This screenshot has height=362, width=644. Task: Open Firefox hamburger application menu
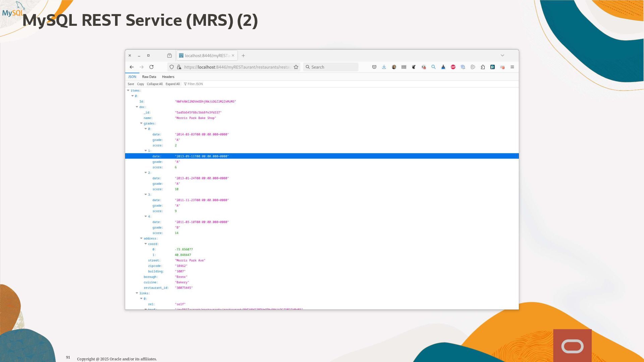[512, 67]
